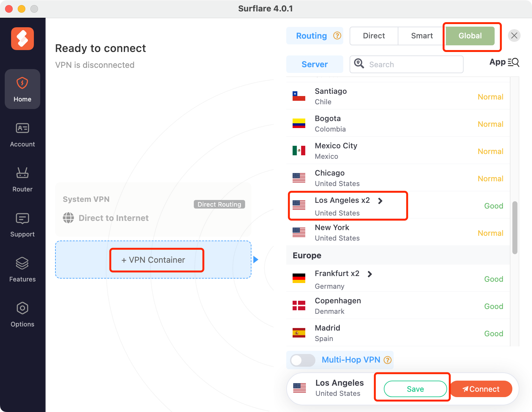Close the server selection panel
The height and width of the screenshot is (412, 532).
coord(514,35)
